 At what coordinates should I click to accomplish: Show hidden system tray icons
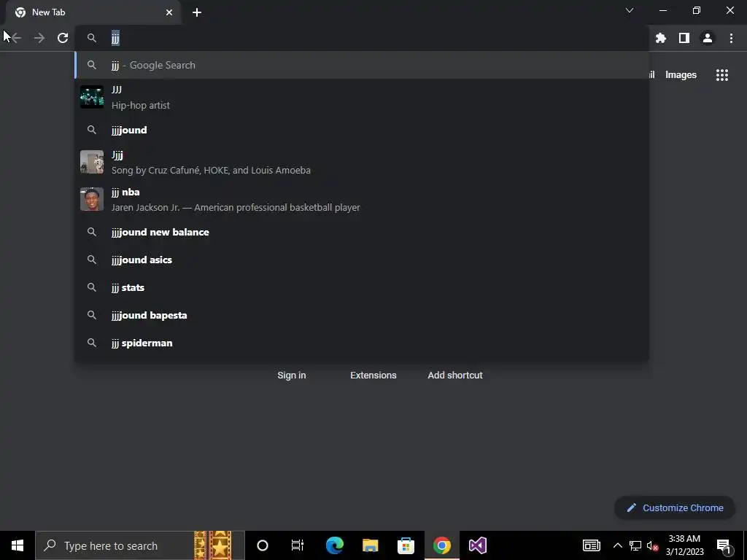point(617,545)
